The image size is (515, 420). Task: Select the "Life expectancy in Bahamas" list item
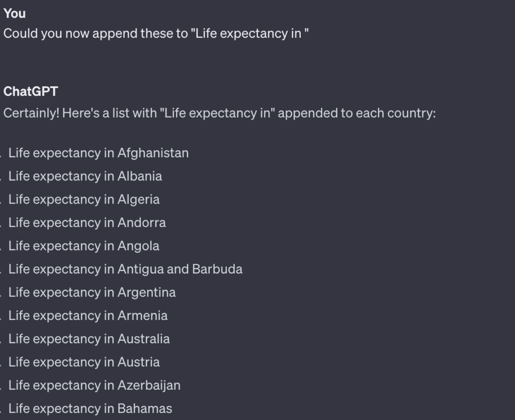91,409
